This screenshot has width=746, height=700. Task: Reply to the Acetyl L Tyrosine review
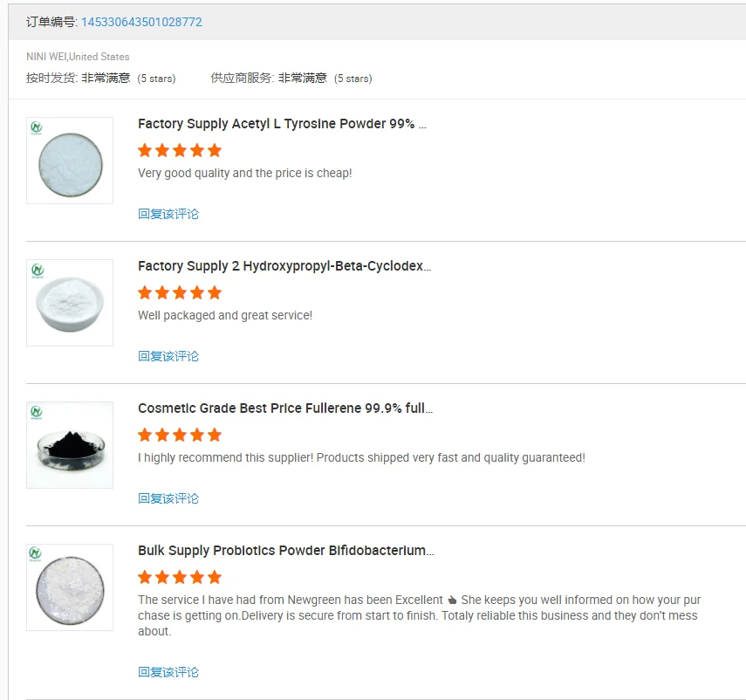coord(168,214)
